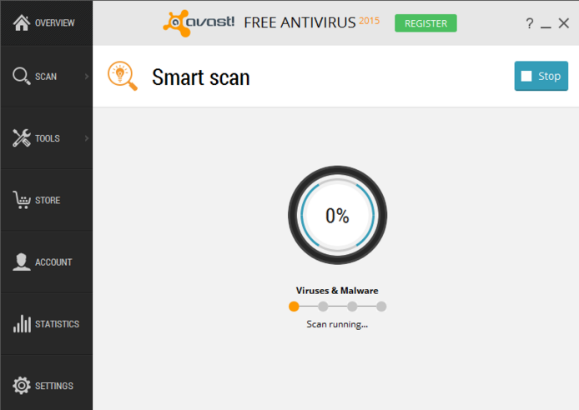
Task: Click the Store shopping cart icon
Action: point(21,200)
